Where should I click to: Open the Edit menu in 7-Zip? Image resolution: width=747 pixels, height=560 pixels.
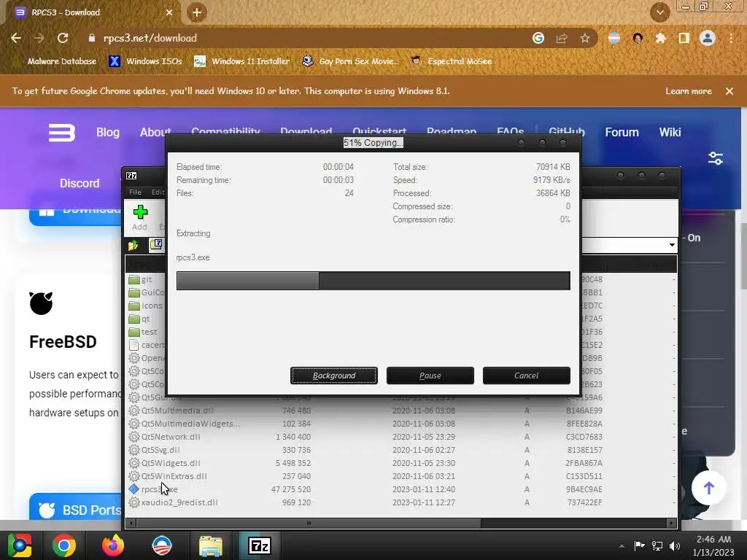click(158, 192)
